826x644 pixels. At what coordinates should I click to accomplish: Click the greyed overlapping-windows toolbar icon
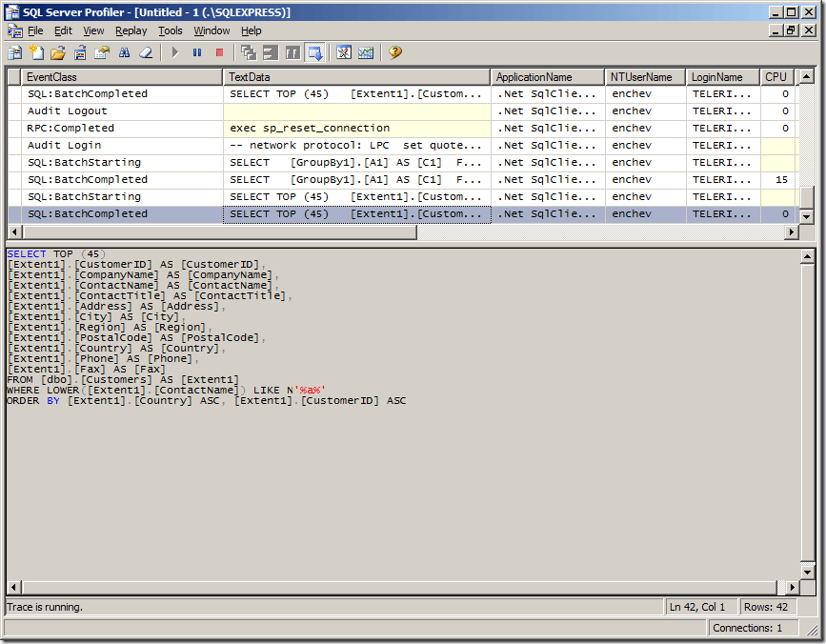[249, 52]
